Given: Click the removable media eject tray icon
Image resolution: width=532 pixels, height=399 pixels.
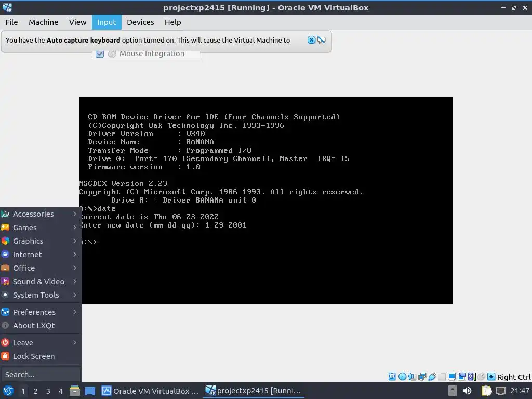Looking at the screenshot, I should 453,391.
